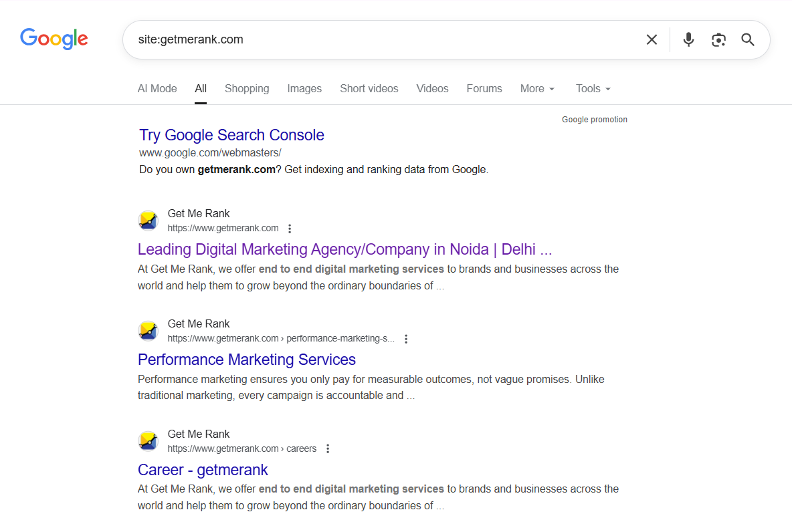Select the Shopping tab

[x=247, y=88]
